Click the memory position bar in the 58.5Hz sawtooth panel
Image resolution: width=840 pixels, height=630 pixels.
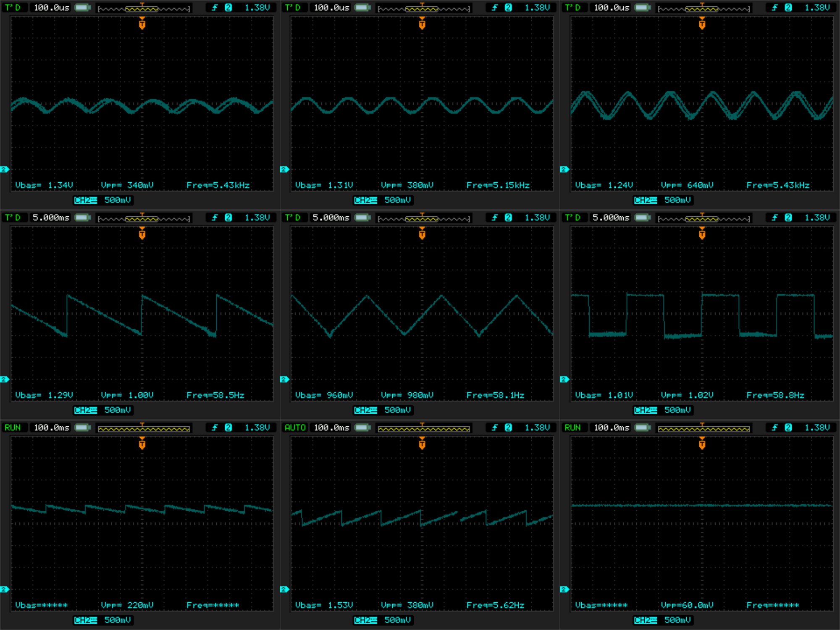coord(144,218)
